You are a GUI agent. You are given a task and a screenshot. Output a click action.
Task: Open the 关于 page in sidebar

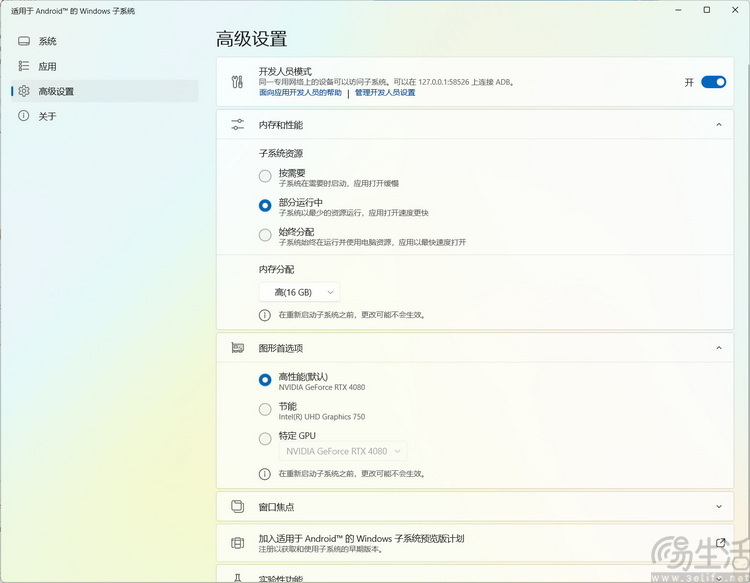104,116
